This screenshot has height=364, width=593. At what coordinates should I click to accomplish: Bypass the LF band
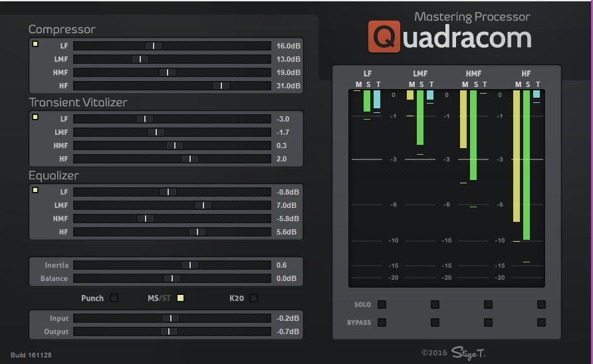pos(382,322)
